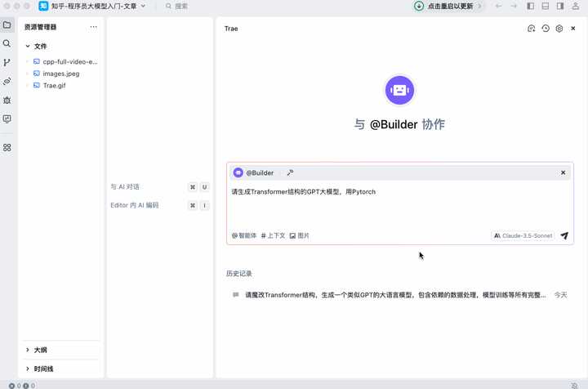
Task: Open Trae panel settings gear
Action: click(559, 29)
